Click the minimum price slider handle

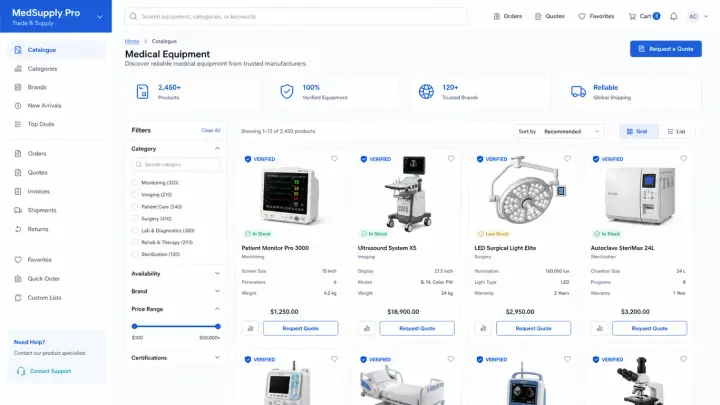point(135,326)
